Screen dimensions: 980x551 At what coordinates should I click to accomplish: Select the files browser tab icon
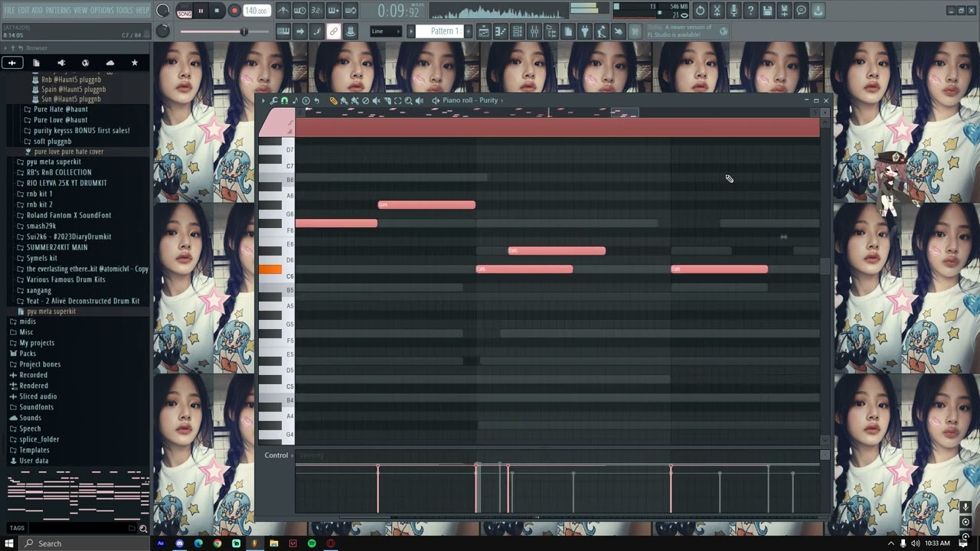pos(36,63)
